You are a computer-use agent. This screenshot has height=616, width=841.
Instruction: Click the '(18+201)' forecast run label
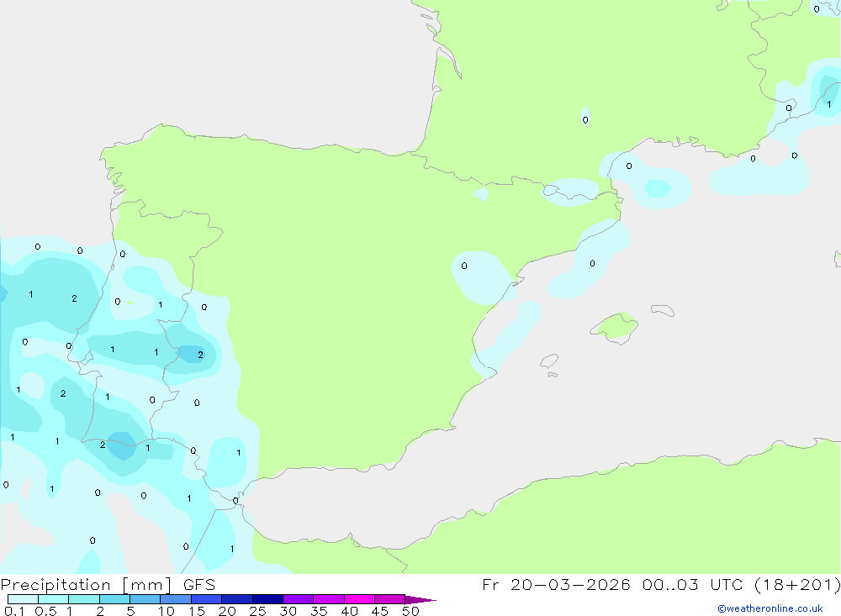(x=797, y=585)
